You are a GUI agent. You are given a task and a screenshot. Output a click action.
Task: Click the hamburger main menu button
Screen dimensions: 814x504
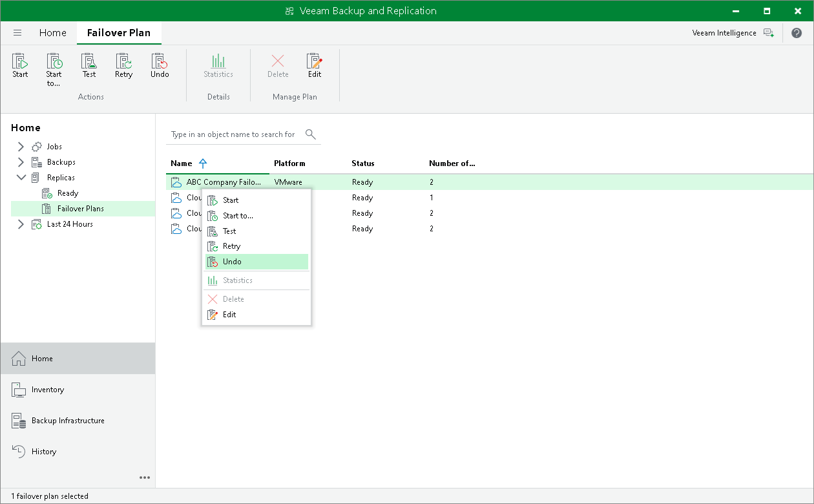tap(17, 32)
